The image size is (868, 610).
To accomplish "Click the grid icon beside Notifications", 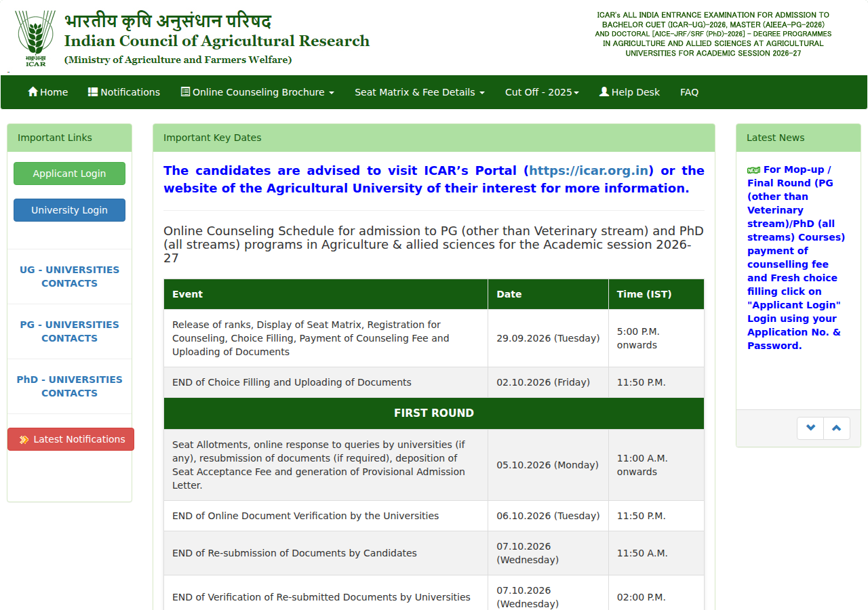I will 93,91.
